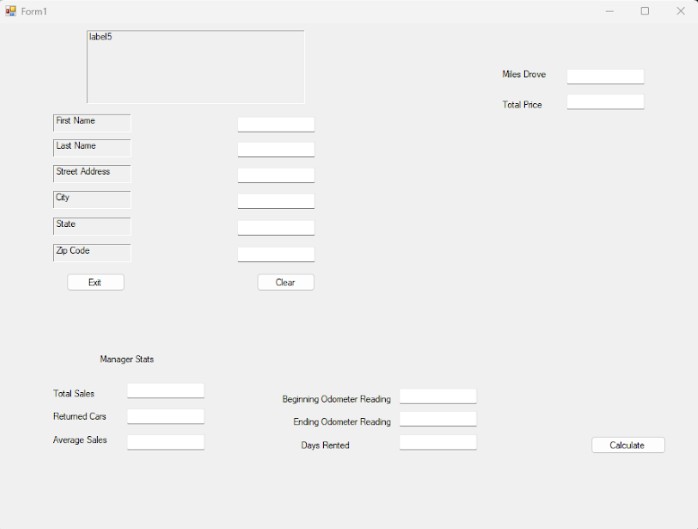
Task: Activate the State input box
Action: click(275, 228)
